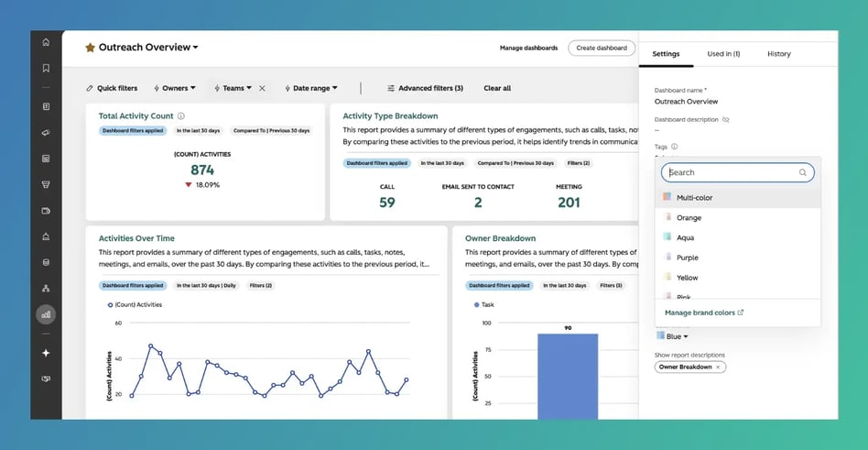Click Clear all filters
The width and height of the screenshot is (868, 450).
pyautogui.click(x=497, y=88)
